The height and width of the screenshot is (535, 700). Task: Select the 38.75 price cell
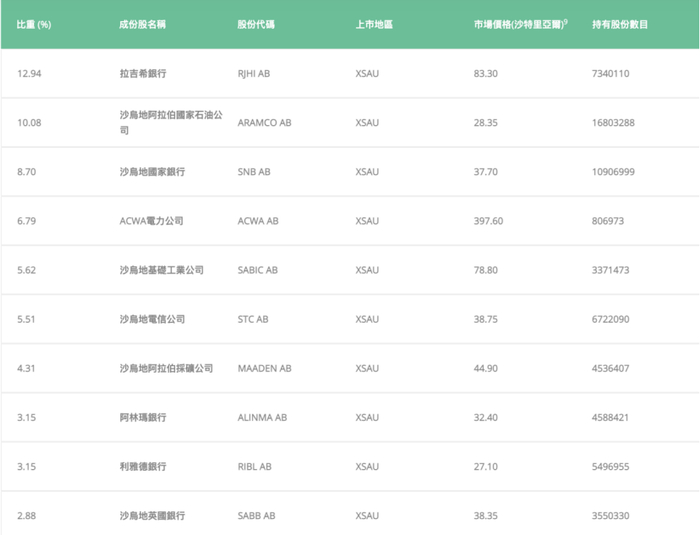[x=486, y=319]
